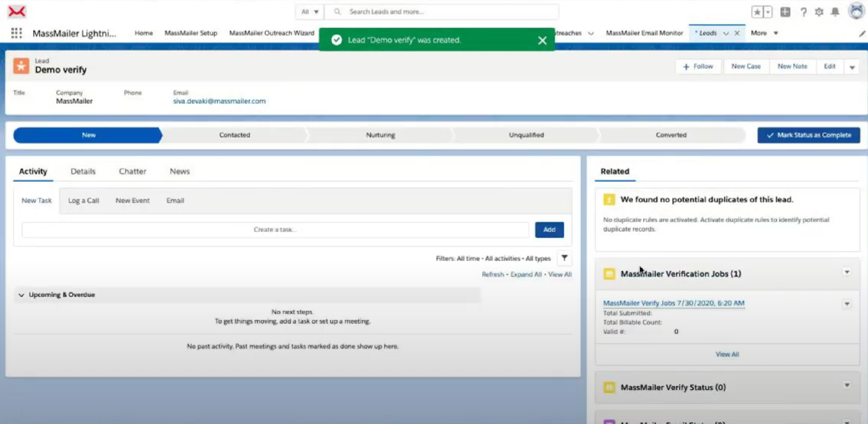868x424 pixels.
Task: Open the Favorites star icon
Action: 757,12
